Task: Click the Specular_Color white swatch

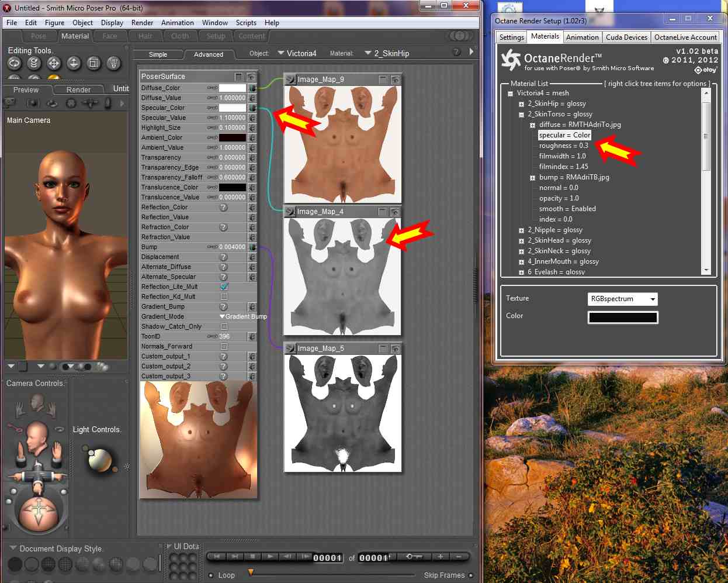Action: (233, 108)
